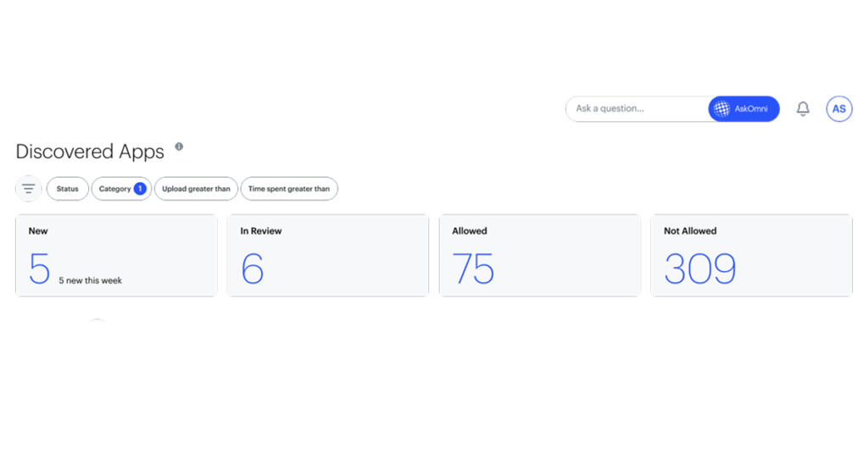This screenshot has width=868, height=454.
Task: Click the AskOmni globe icon
Action: (x=722, y=109)
